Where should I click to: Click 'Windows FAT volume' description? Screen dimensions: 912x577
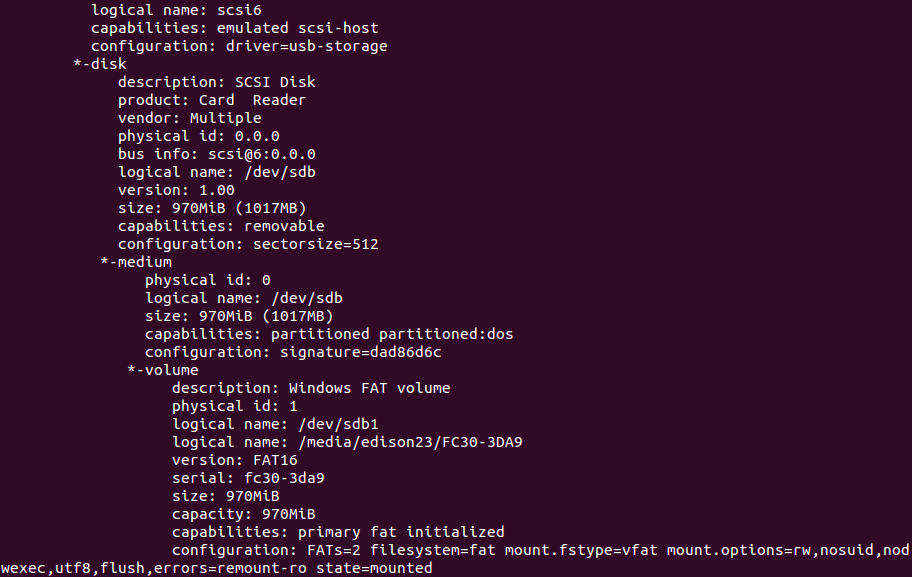point(369,388)
